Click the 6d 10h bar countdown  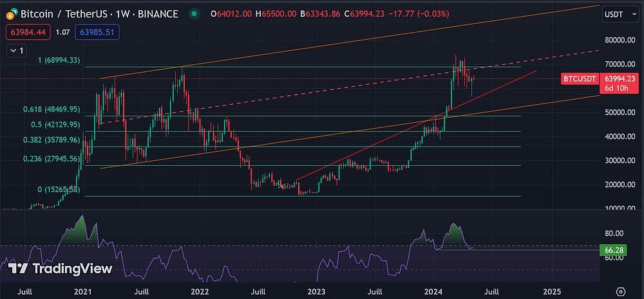615,89
